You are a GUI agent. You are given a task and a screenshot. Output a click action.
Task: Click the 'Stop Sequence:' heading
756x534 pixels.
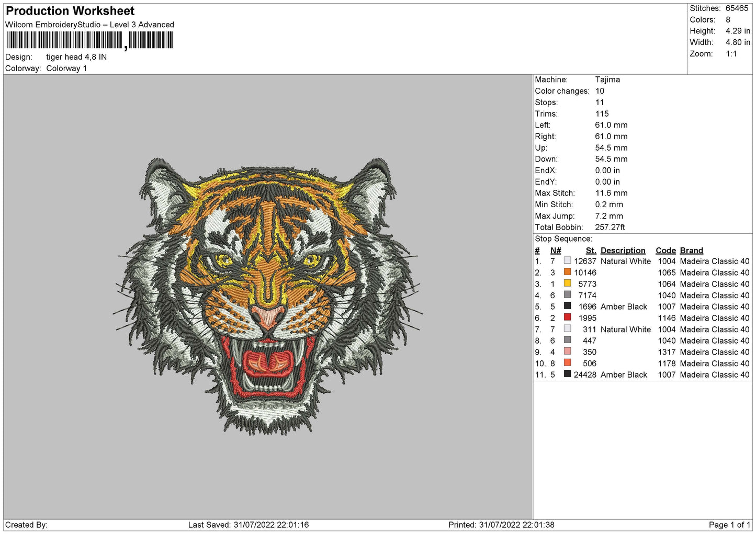(x=563, y=239)
